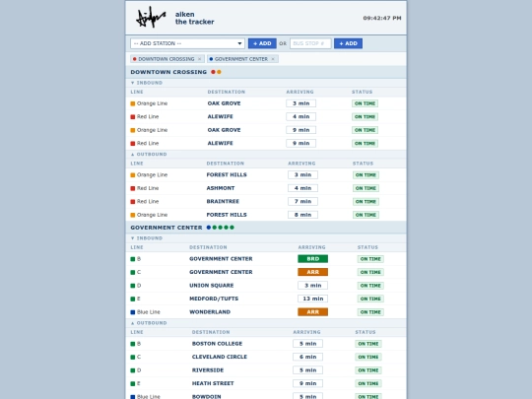Remove the Downtown Crossing station tag
The width and height of the screenshot is (532, 399).
pyautogui.click(x=199, y=59)
